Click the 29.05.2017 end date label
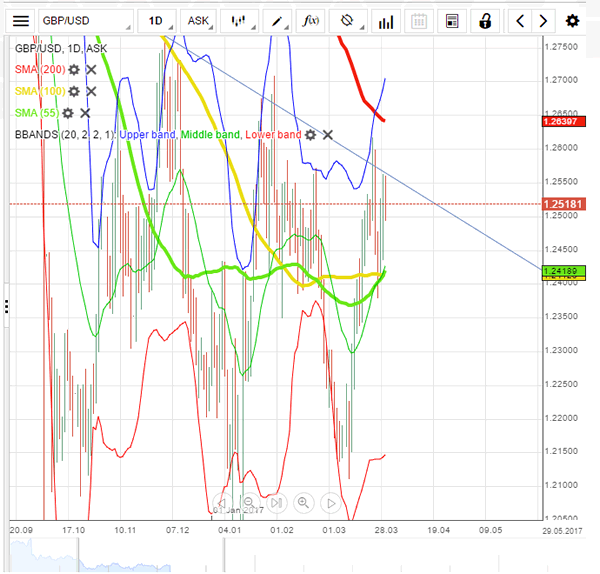This screenshot has height=574, width=600. click(x=562, y=531)
